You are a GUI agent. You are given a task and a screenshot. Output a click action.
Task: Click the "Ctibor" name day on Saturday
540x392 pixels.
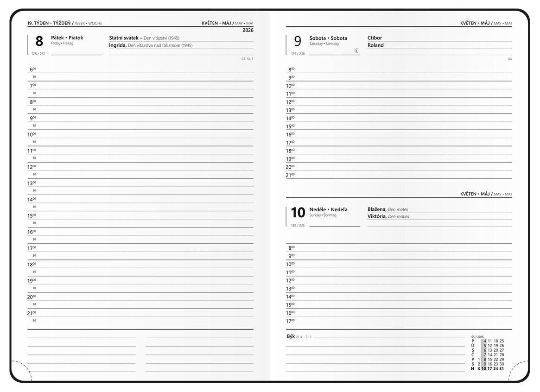point(375,38)
